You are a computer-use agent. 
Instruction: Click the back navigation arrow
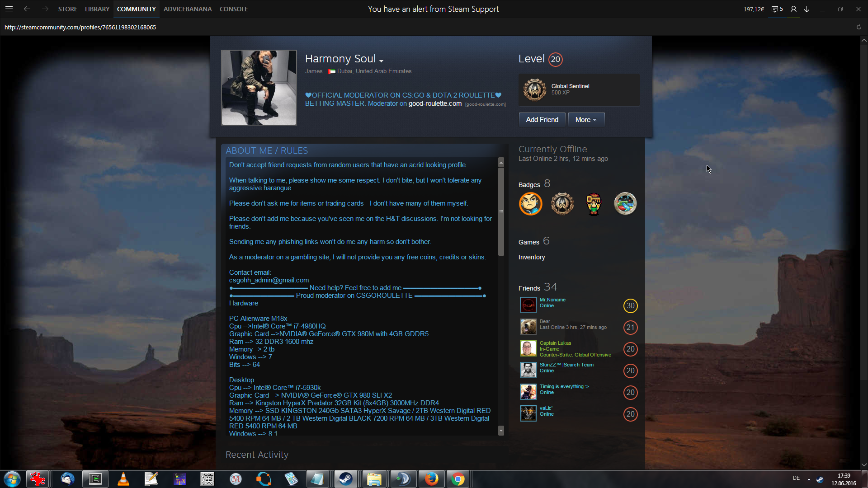tap(27, 9)
